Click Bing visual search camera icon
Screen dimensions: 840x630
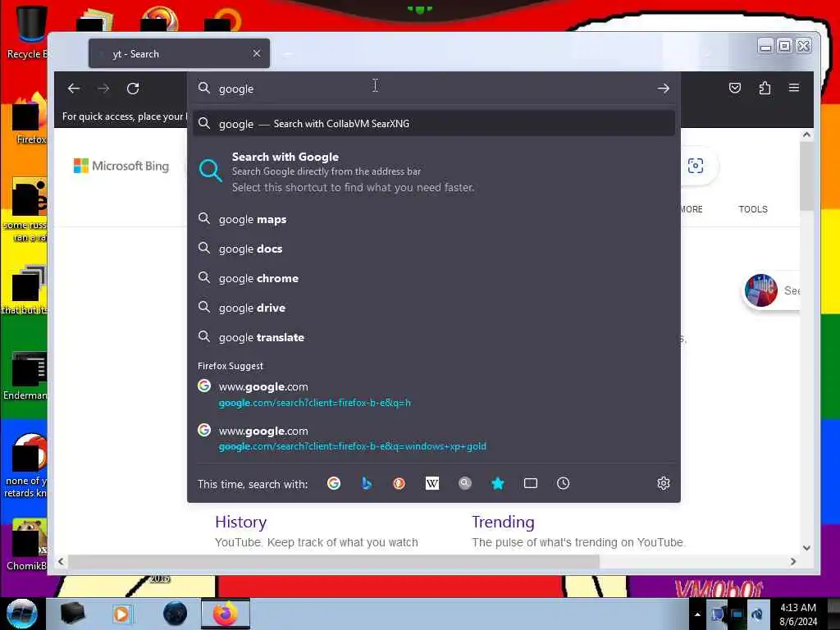point(696,166)
